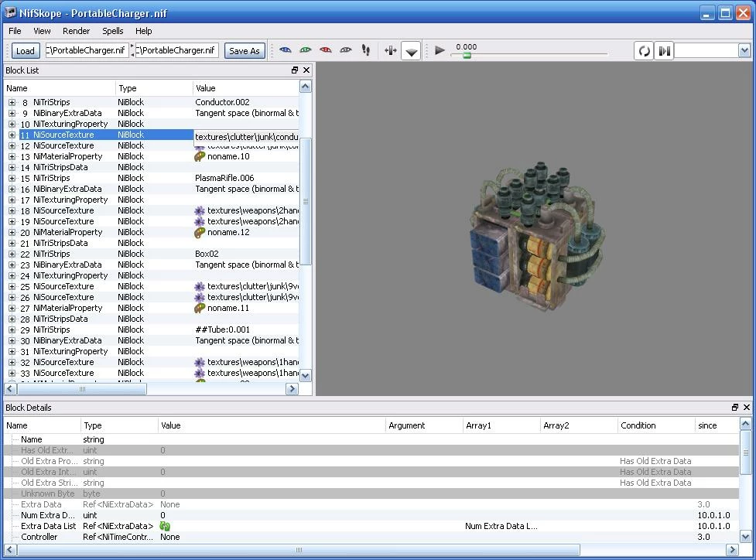This screenshot has height=560, width=756.
Task: Float the Block Details panel
Action: coord(735,408)
